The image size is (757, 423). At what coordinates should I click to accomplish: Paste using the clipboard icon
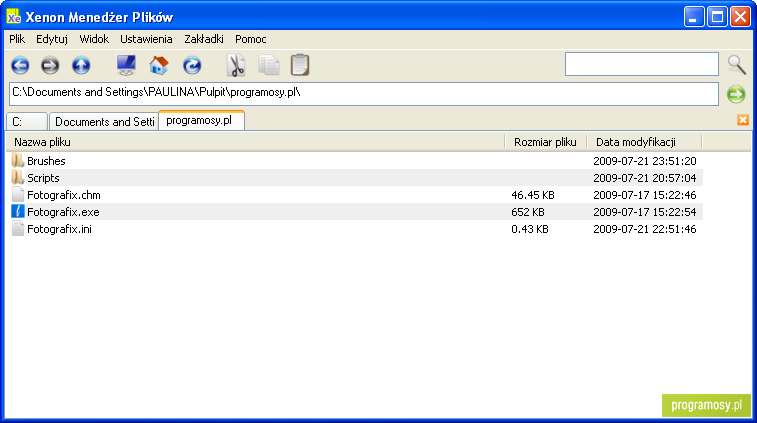coord(300,65)
